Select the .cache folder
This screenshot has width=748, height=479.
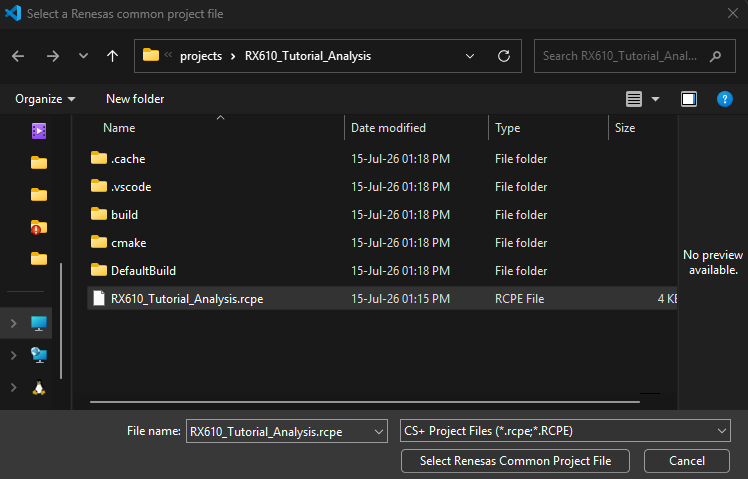[382, 158]
